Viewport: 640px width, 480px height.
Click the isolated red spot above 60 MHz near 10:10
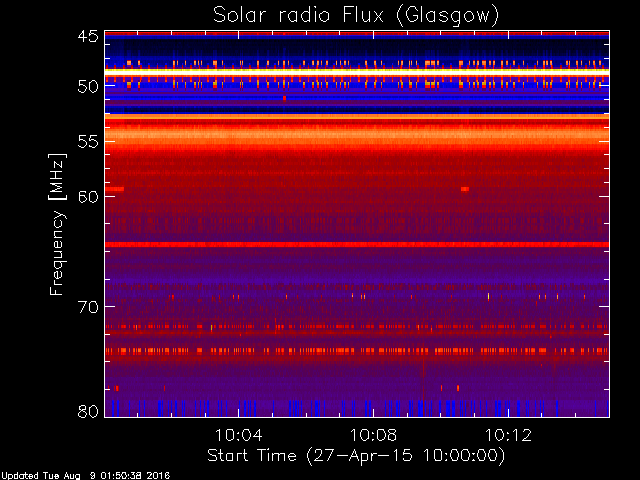[x=465, y=189]
